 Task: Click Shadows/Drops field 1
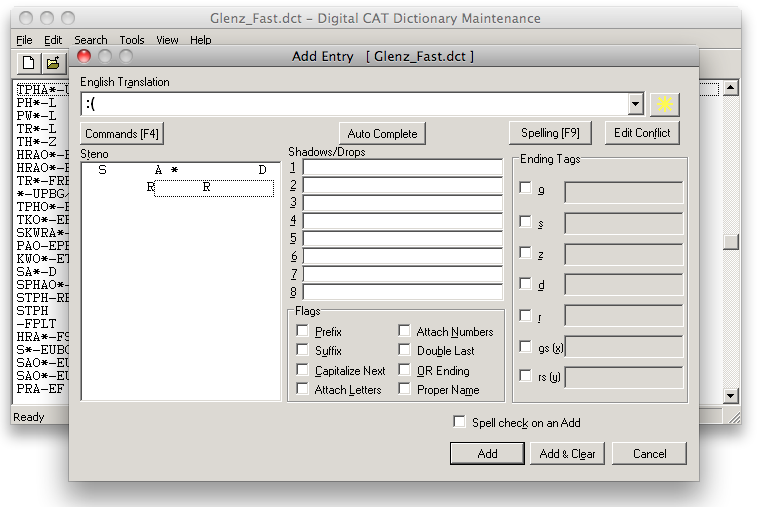(x=403, y=167)
